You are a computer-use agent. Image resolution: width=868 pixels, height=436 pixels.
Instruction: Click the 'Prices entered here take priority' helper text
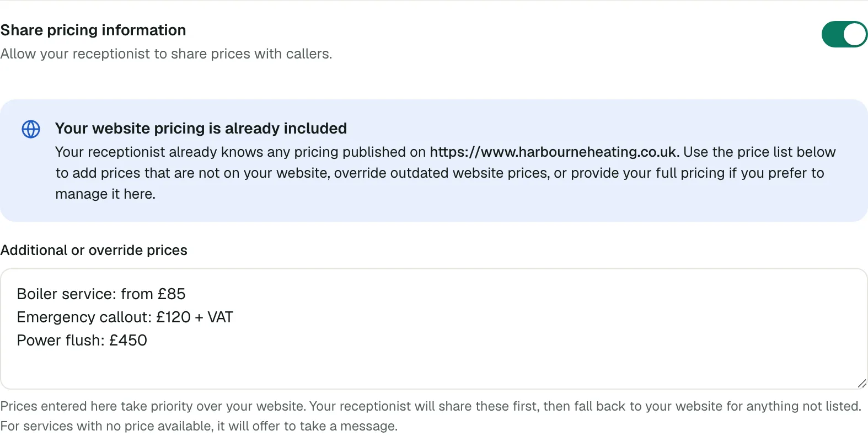[x=431, y=416]
